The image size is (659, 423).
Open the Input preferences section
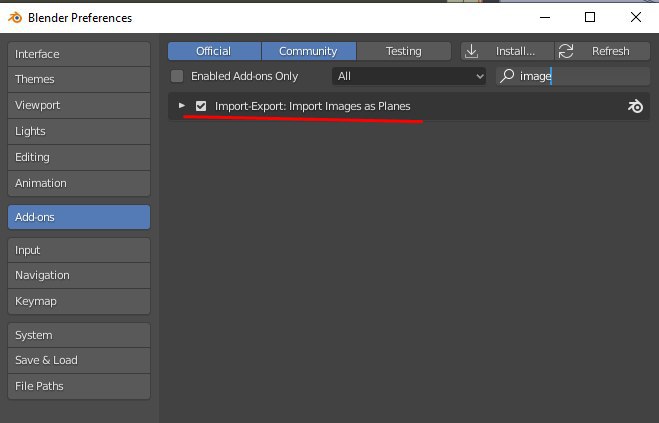point(79,250)
